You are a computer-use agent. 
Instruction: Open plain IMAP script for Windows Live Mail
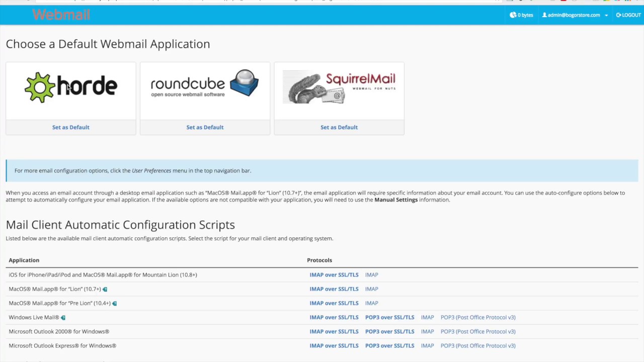point(428,317)
